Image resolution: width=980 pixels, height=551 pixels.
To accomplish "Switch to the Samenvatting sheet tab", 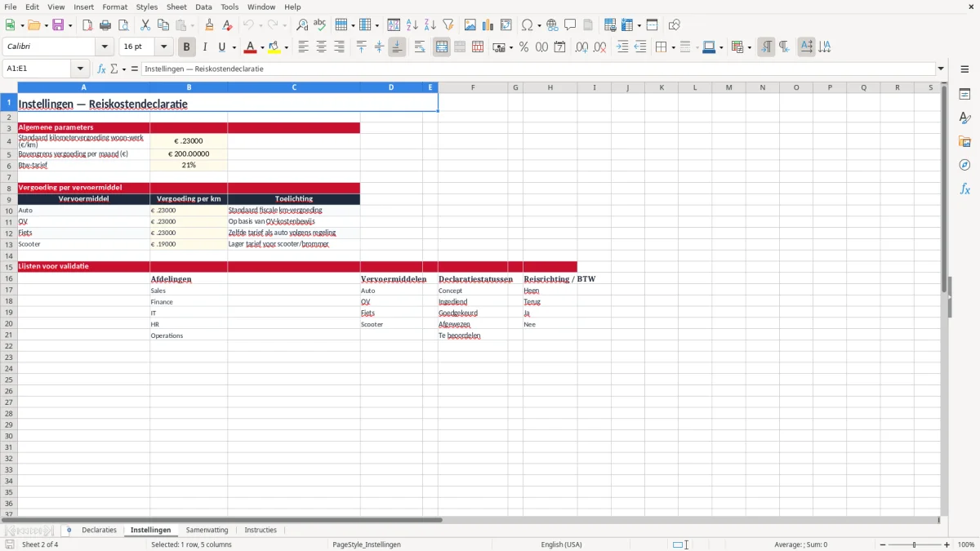I will (x=207, y=530).
